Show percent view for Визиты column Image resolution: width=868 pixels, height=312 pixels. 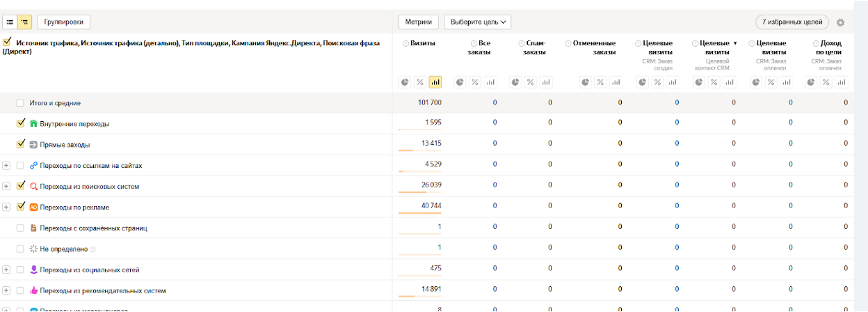click(x=420, y=82)
